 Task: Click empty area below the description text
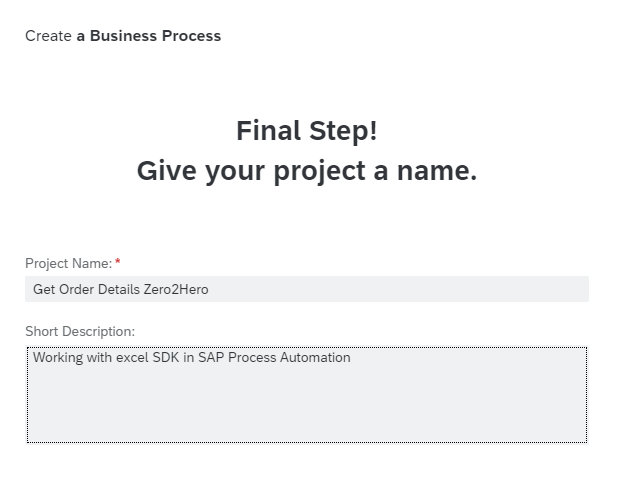coord(306,410)
